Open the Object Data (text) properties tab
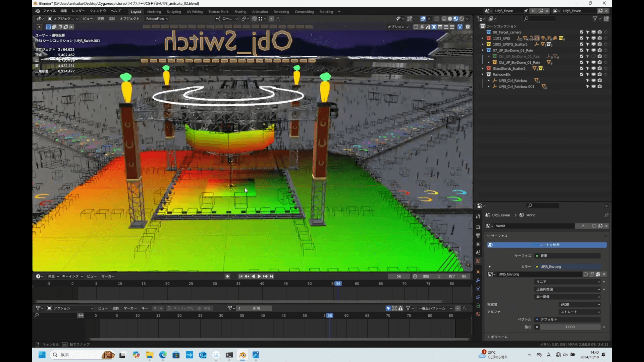Screen dimensions: 644x362 coord(478,306)
